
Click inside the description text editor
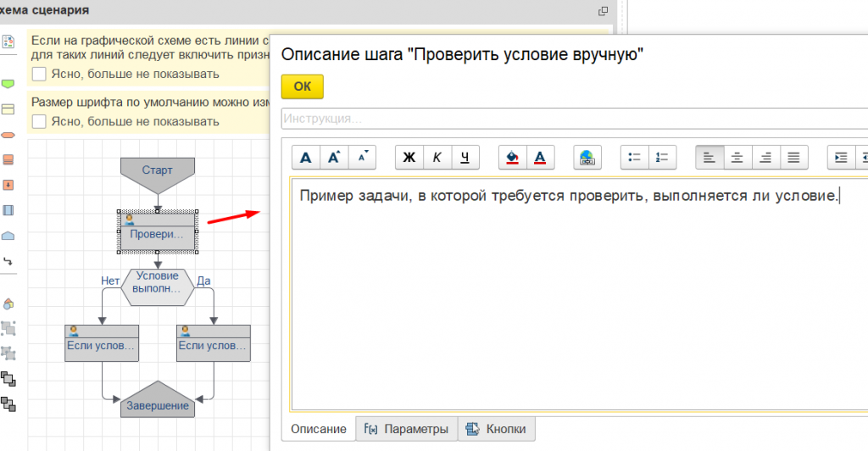(579, 294)
